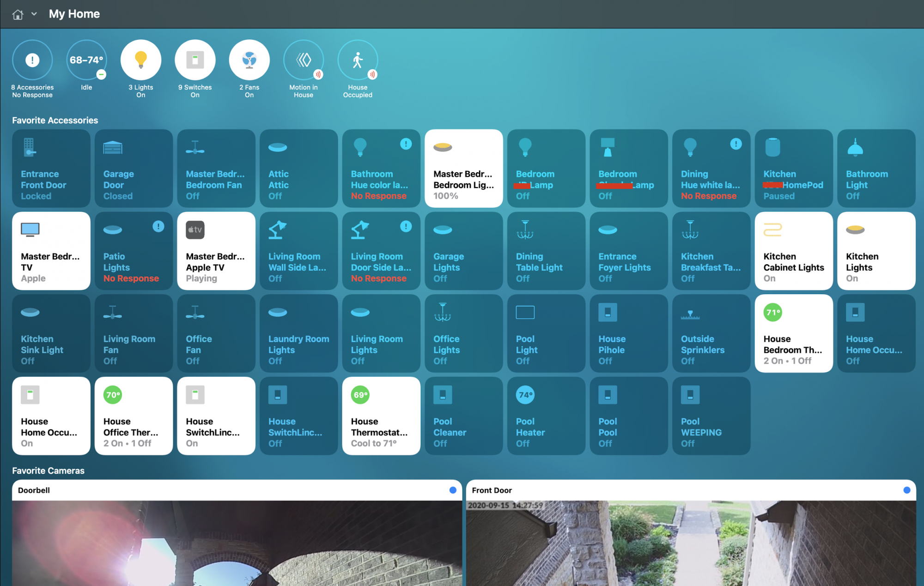This screenshot has width=924, height=586.
Task: Open the home selector dropdown chevron
Action: point(34,14)
